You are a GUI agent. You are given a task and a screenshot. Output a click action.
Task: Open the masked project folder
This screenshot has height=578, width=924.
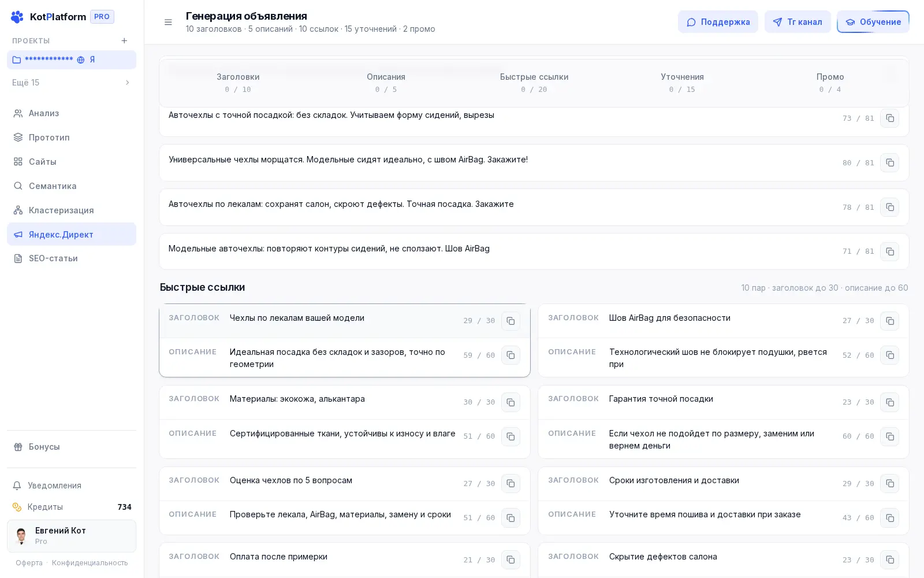(72, 60)
